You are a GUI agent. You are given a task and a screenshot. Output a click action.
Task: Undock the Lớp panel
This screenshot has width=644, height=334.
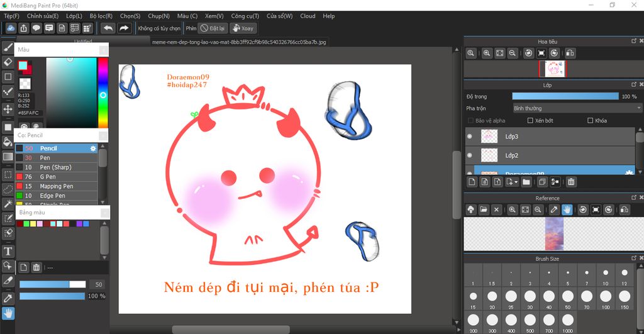click(634, 84)
